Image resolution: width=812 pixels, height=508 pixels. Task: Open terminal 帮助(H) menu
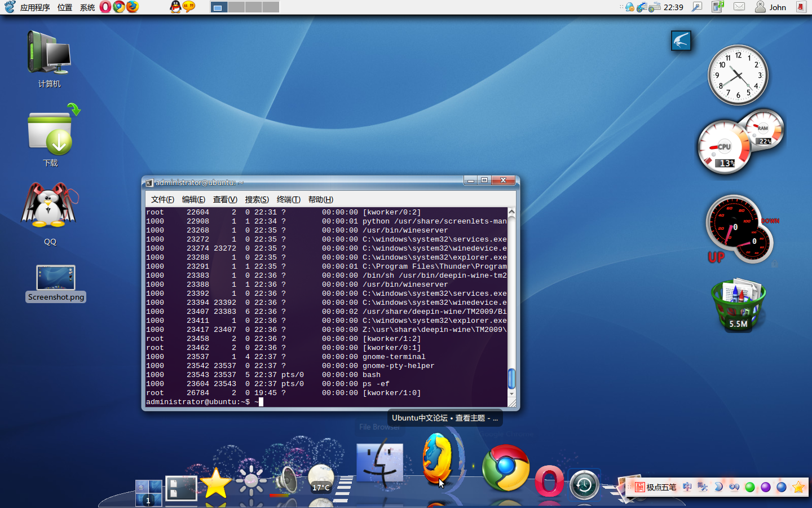coord(320,199)
